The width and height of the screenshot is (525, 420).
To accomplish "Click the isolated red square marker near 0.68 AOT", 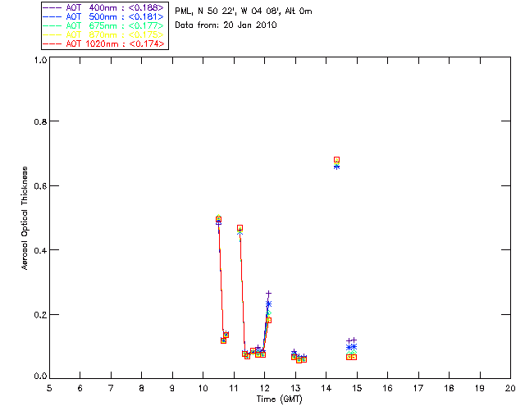I will [337, 160].
